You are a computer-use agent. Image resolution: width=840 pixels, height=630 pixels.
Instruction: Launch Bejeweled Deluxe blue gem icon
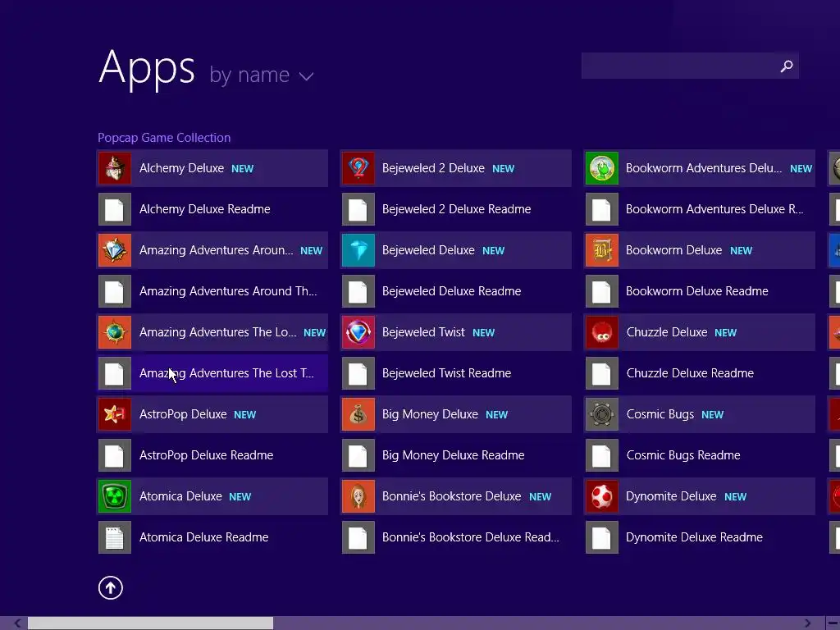[x=358, y=250]
